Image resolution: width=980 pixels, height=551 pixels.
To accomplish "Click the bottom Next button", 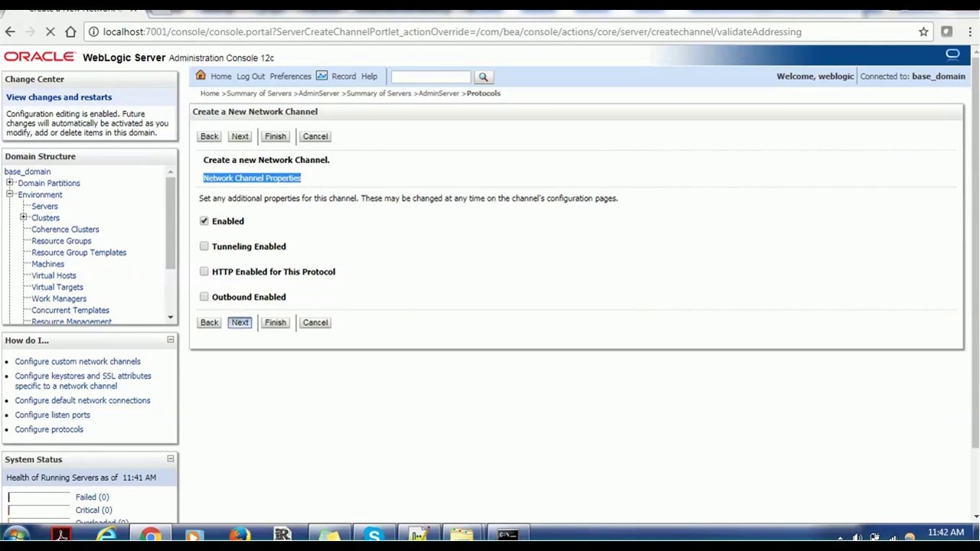I will tap(240, 322).
